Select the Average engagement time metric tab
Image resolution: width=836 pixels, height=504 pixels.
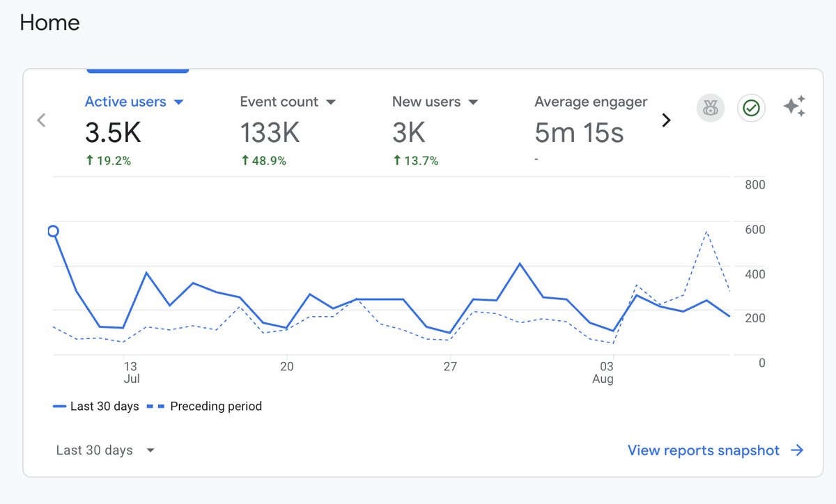pos(591,102)
